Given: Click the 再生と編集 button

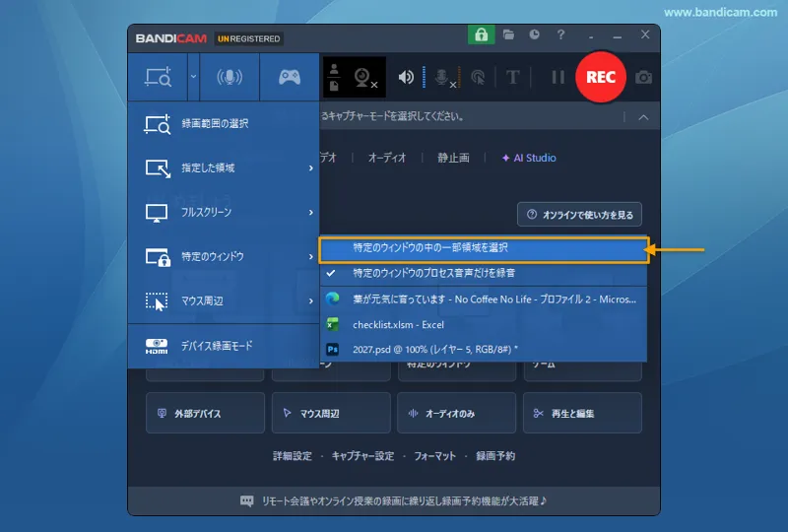Looking at the screenshot, I should point(582,414).
